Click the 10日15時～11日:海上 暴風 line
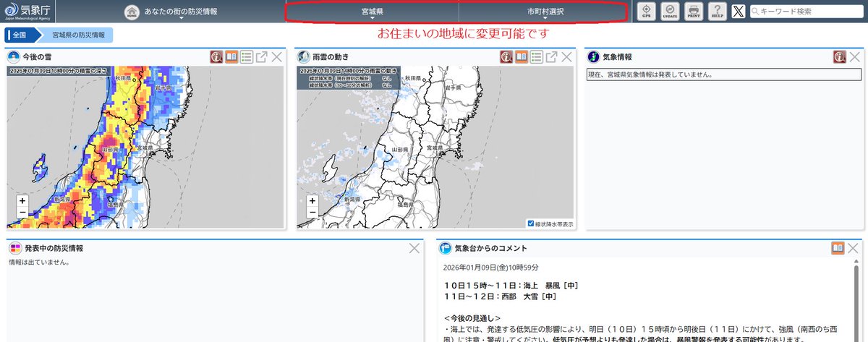Viewport: 868px width, 342px height. click(511, 286)
